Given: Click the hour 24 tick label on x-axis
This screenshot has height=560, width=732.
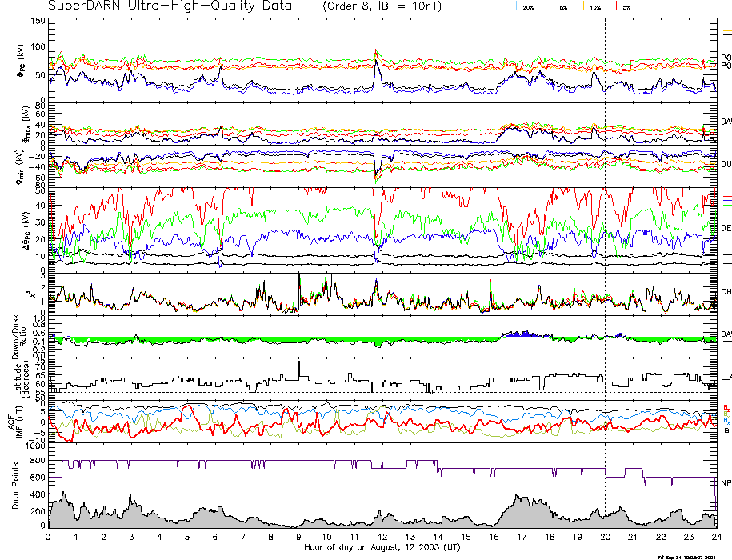Looking at the screenshot, I should (x=716, y=538).
